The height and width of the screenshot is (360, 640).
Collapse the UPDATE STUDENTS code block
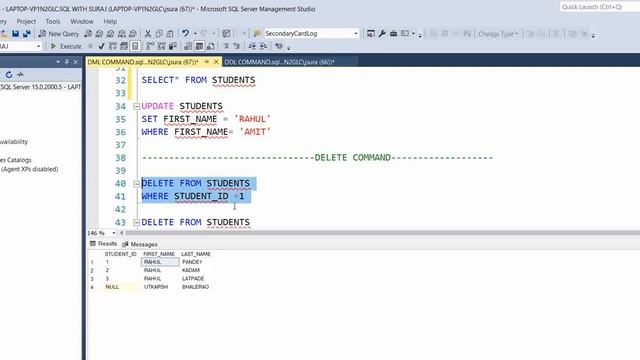pos(137,107)
